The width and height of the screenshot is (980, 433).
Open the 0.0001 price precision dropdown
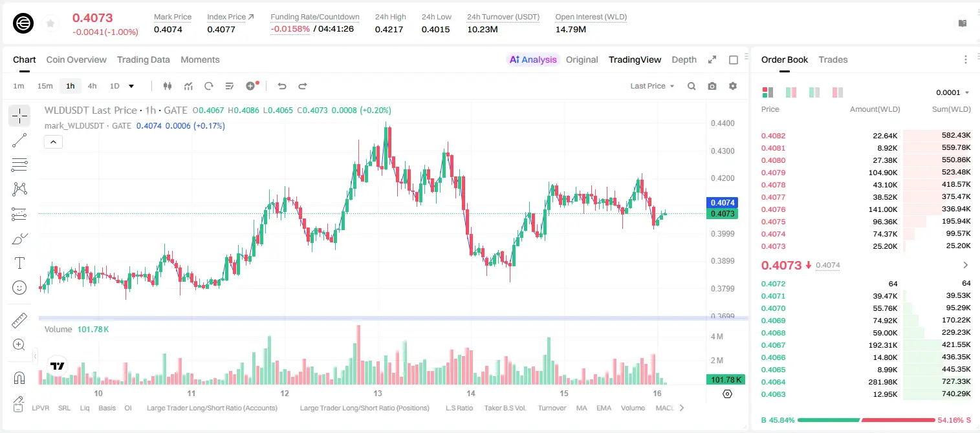(953, 92)
